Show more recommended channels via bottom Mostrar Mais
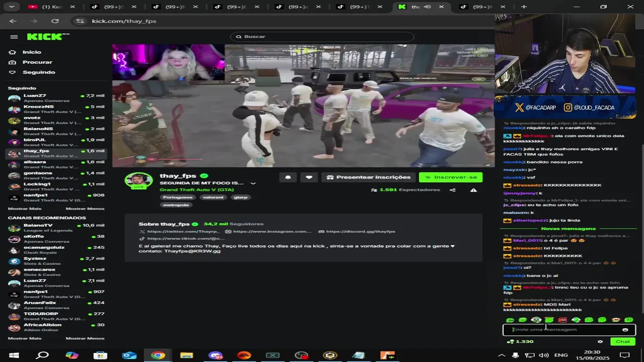The height and width of the screenshot is (362, 644). pos(25,338)
